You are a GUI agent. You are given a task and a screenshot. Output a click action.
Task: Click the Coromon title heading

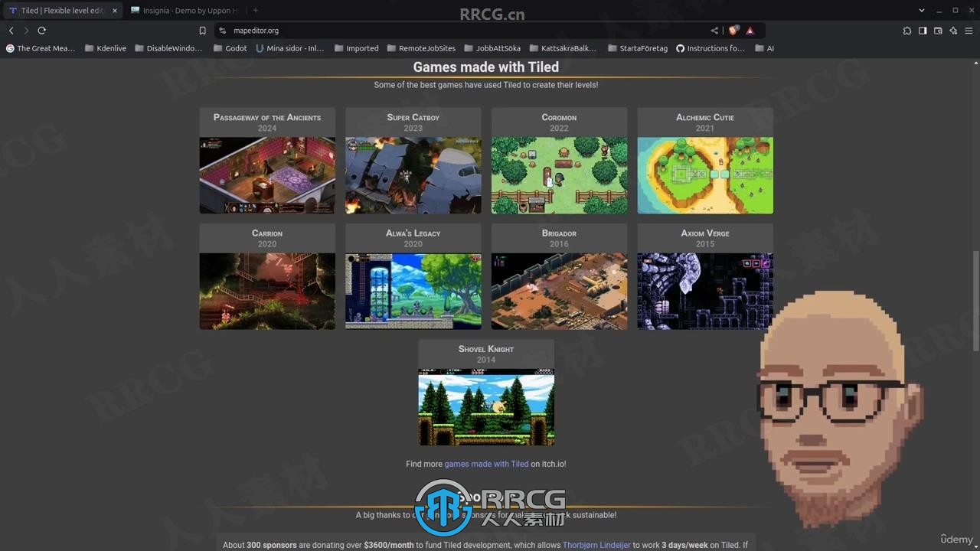(x=559, y=117)
